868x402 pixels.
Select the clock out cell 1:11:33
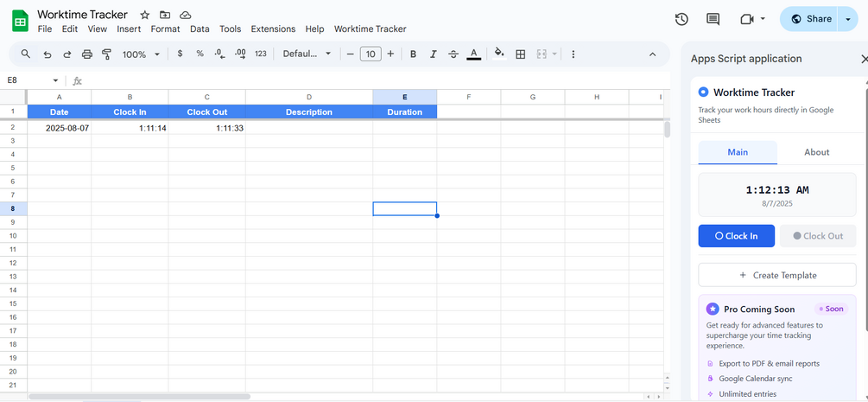[x=207, y=128]
